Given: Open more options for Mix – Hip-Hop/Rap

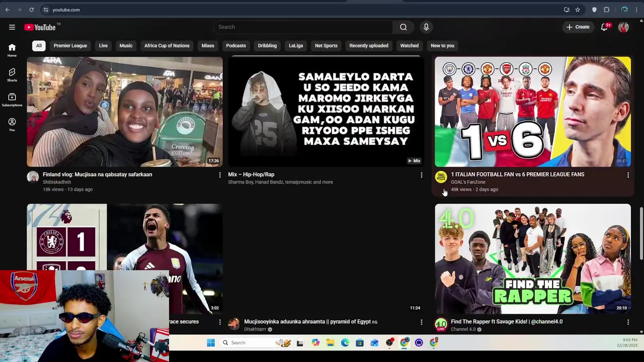Looking at the screenshot, I should (x=422, y=175).
